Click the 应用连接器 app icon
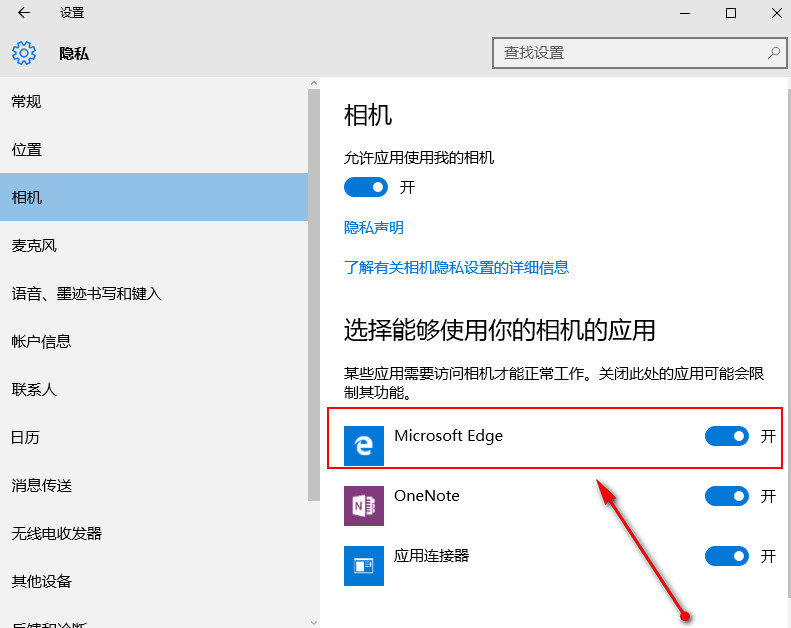The image size is (791, 628). click(364, 565)
